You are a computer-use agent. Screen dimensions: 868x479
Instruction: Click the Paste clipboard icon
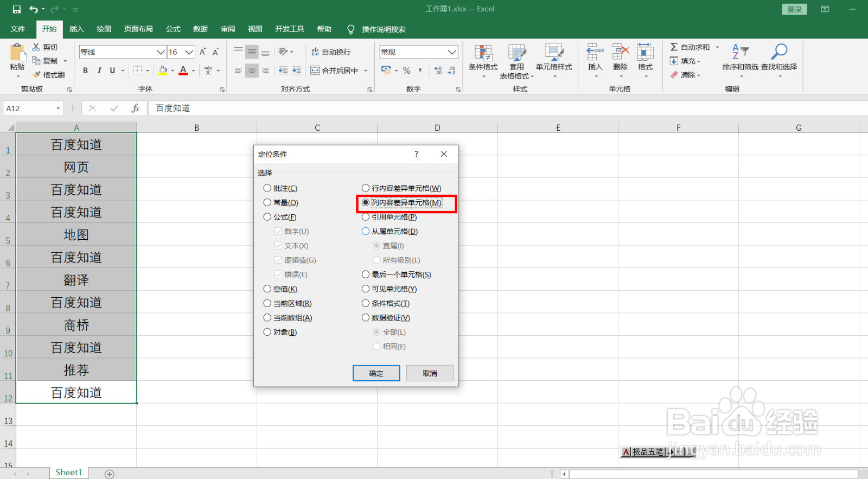[17, 53]
